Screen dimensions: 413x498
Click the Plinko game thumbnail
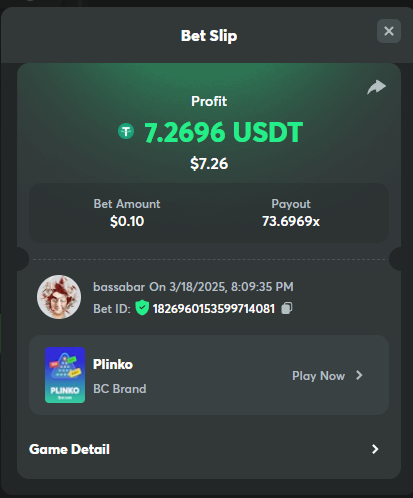coord(65,375)
